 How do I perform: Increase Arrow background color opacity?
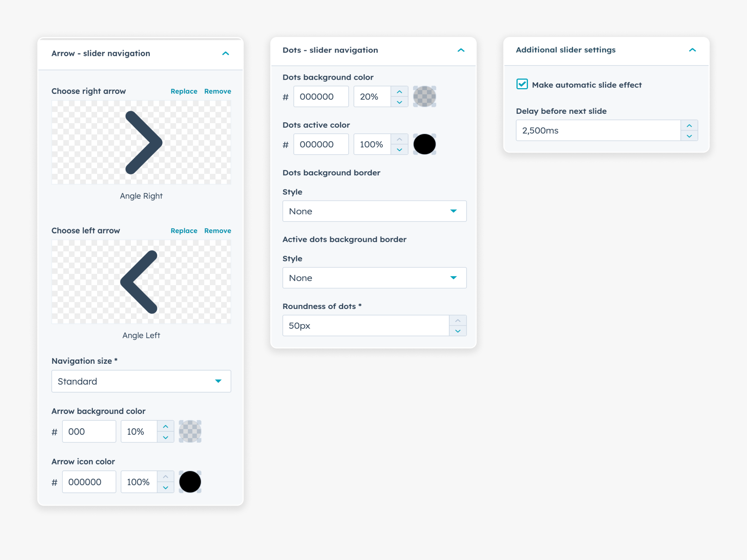click(x=165, y=426)
